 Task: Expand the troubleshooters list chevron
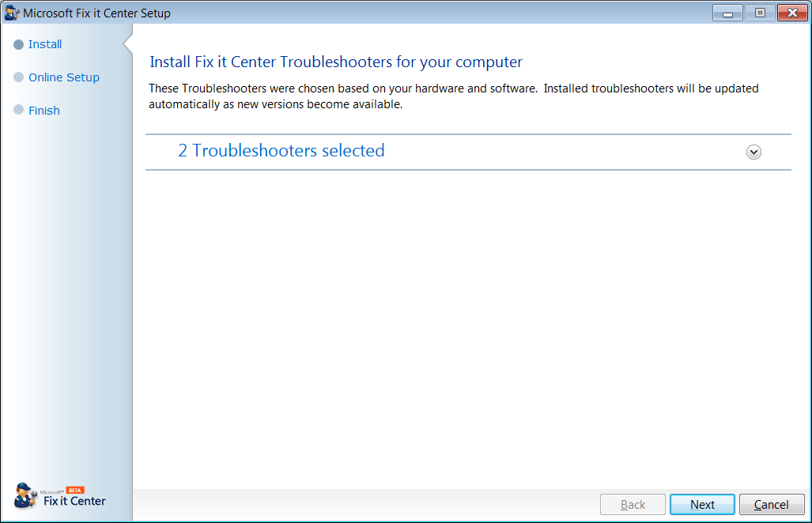(753, 152)
